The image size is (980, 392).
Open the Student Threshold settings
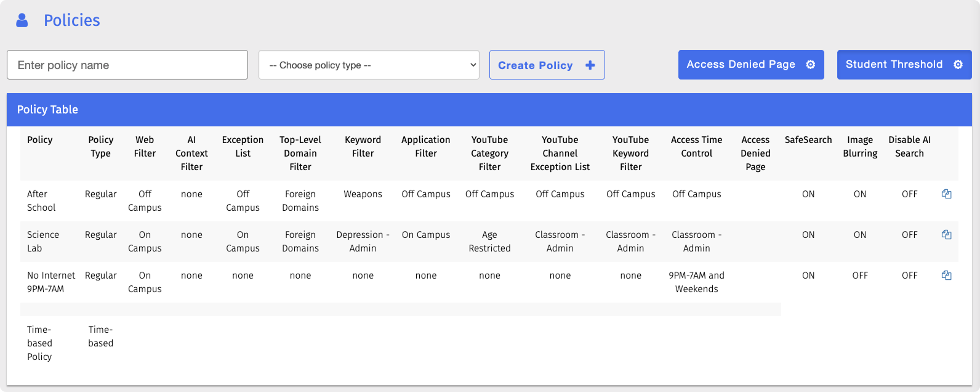click(904, 65)
